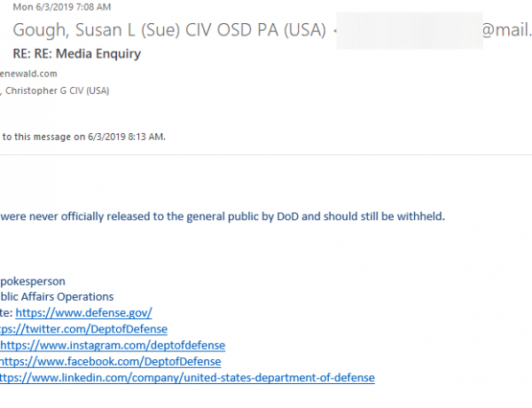Click the timestamp Mon 6/3/2019 7:08 AM
Viewport: 532px width, 408px height.
click(62, 7)
